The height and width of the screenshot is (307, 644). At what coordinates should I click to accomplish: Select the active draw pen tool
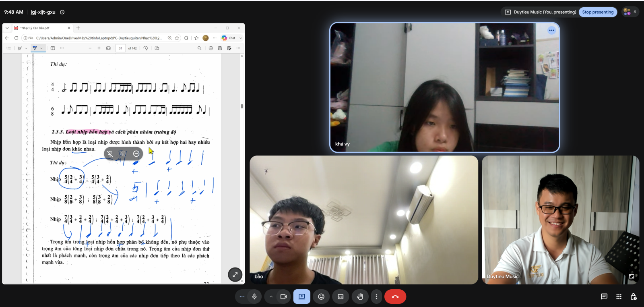coord(35,48)
